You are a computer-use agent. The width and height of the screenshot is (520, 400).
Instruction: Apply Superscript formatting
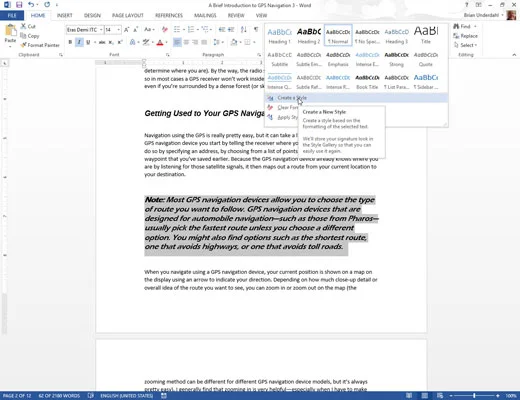point(120,42)
